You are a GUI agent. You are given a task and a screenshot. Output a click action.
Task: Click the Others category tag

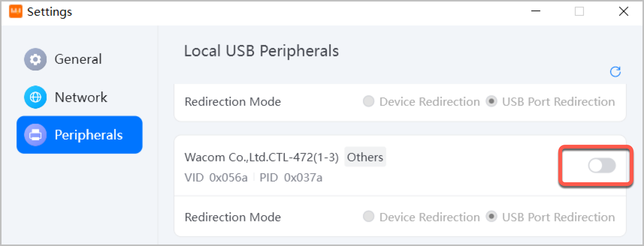[365, 157]
